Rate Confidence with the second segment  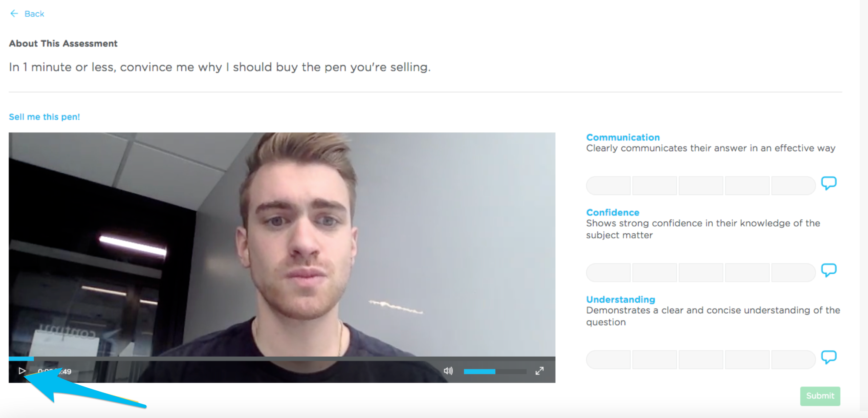(x=654, y=272)
